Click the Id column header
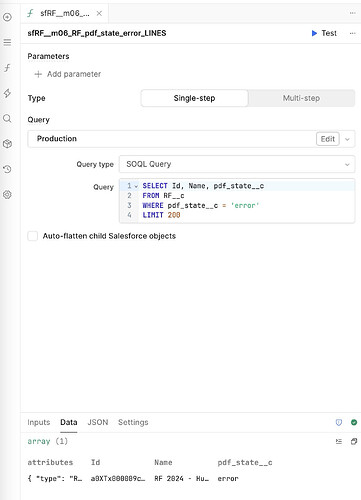Screen dimensions: 361x500 point(95,462)
